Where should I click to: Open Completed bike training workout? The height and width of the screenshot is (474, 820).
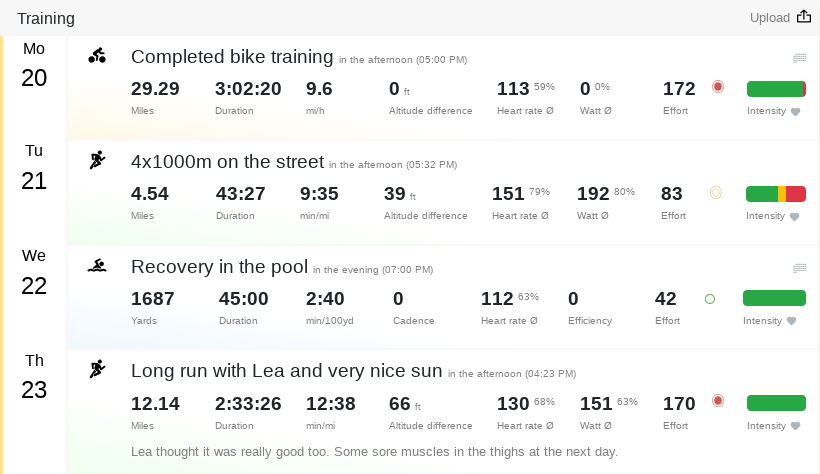(232, 57)
